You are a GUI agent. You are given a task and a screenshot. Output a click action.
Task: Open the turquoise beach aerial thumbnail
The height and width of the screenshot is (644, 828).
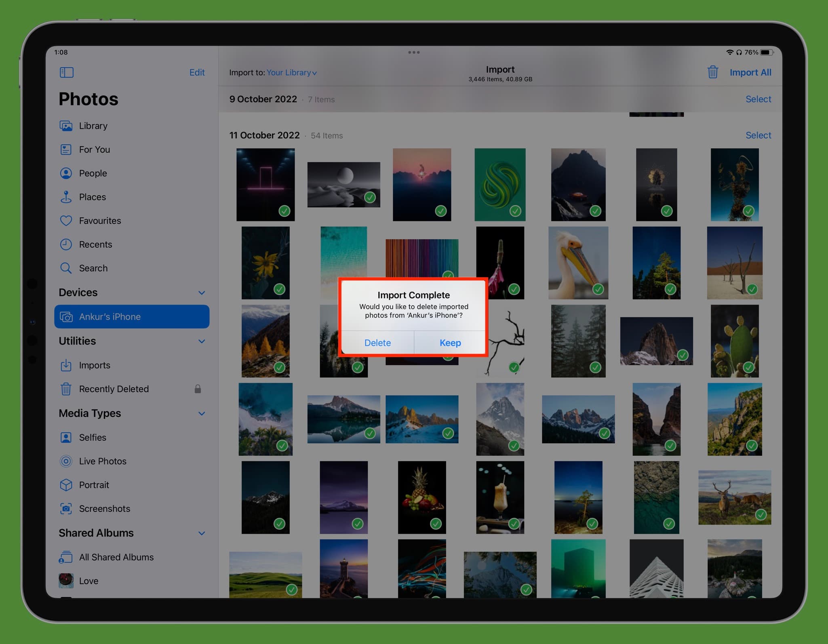[343, 253]
